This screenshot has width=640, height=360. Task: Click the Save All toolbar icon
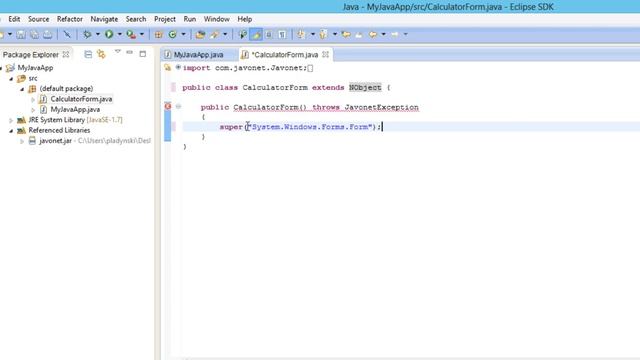[35, 35]
